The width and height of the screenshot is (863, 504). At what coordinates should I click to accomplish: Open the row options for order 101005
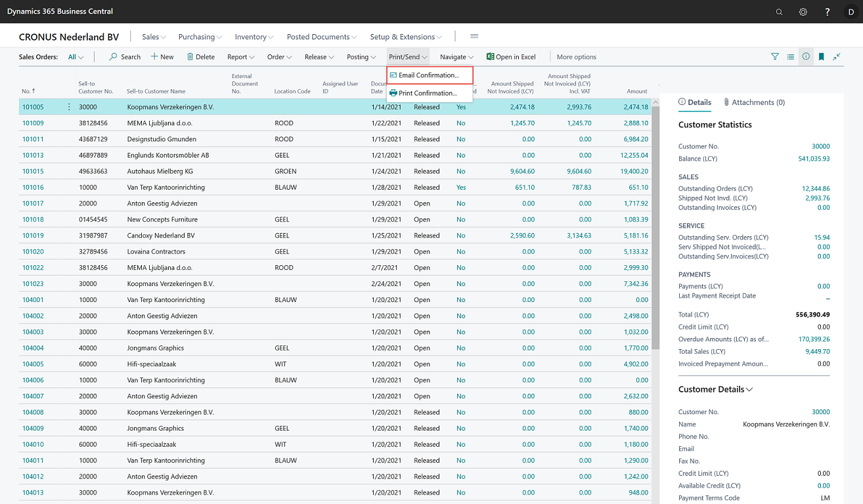69,107
